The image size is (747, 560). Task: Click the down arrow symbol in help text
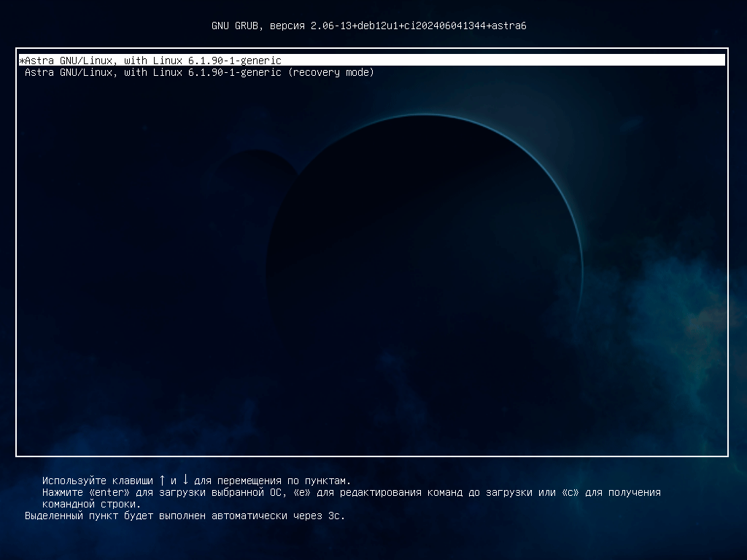click(x=185, y=480)
